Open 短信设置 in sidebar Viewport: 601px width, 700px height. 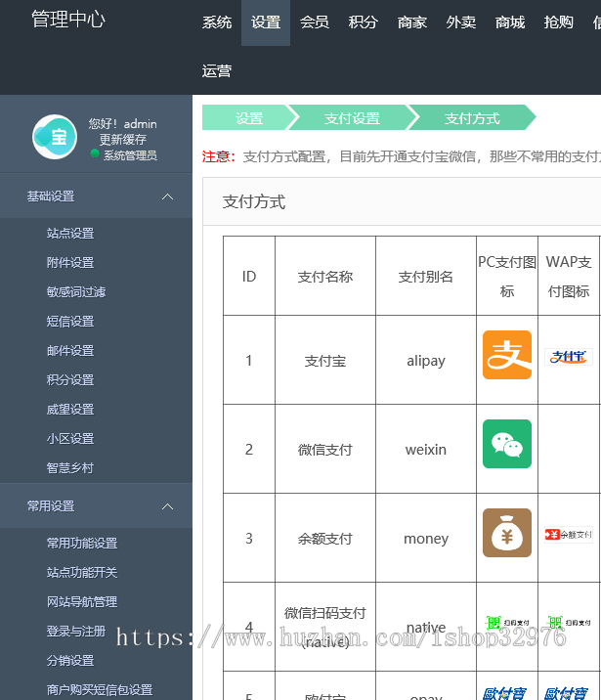coord(70,322)
